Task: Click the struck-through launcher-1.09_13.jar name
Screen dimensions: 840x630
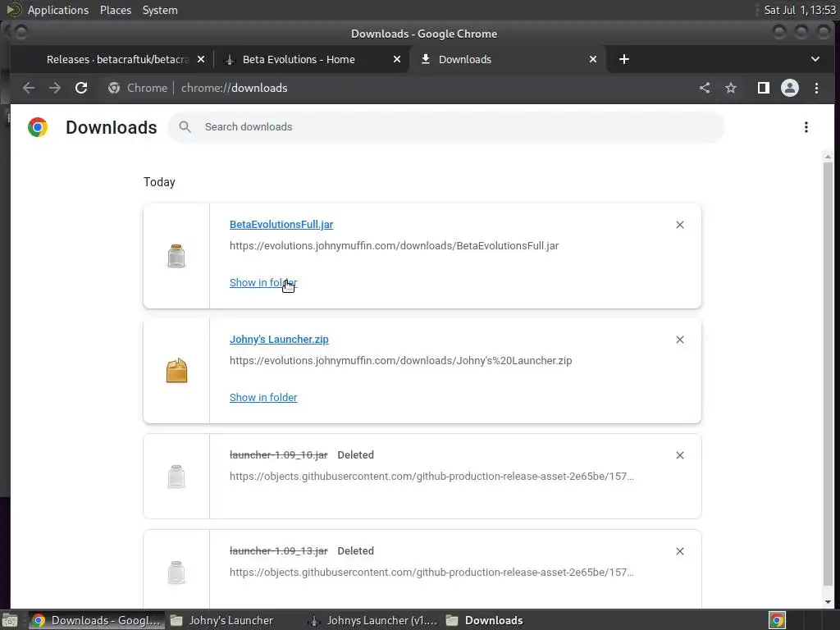Action: coord(279,550)
